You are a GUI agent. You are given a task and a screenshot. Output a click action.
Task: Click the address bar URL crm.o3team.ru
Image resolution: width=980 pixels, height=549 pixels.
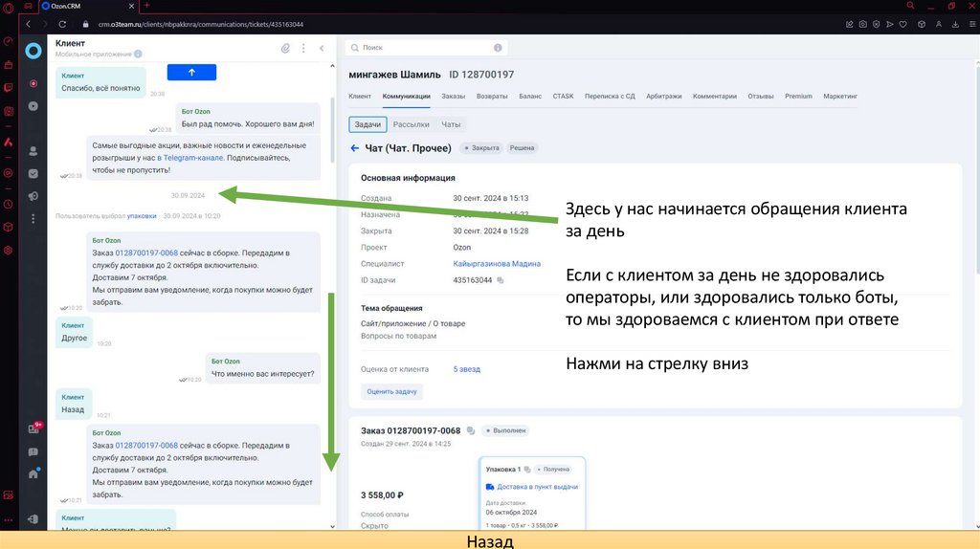(200, 24)
